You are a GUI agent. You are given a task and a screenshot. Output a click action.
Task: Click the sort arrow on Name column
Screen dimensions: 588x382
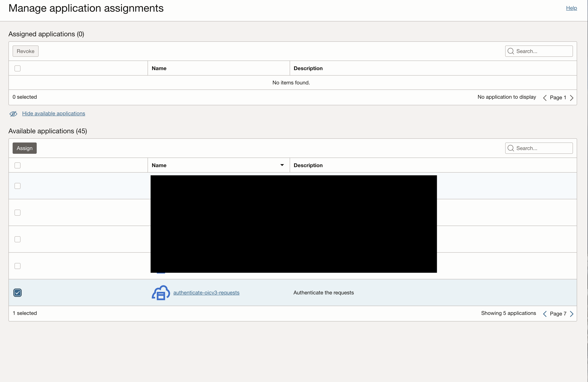tap(282, 165)
